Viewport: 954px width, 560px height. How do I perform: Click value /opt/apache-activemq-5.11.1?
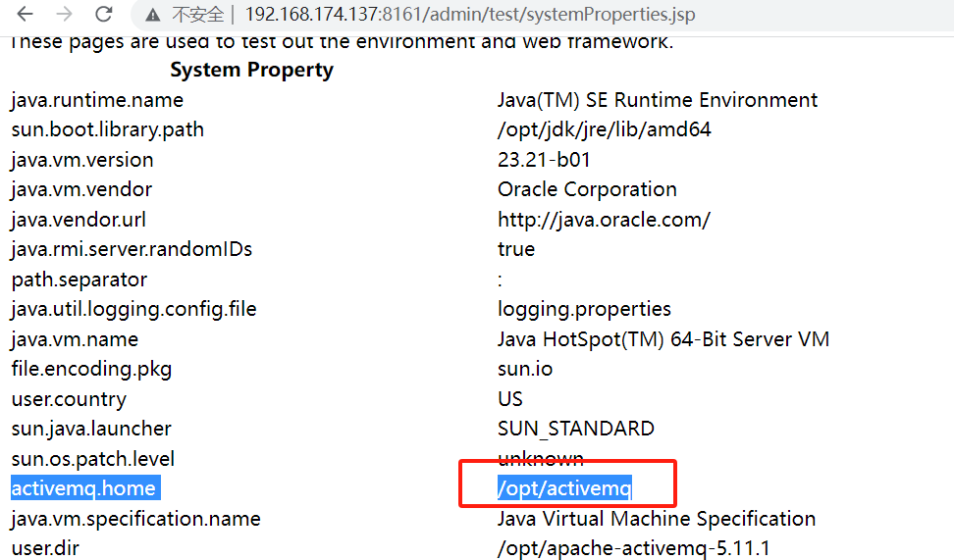633,548
